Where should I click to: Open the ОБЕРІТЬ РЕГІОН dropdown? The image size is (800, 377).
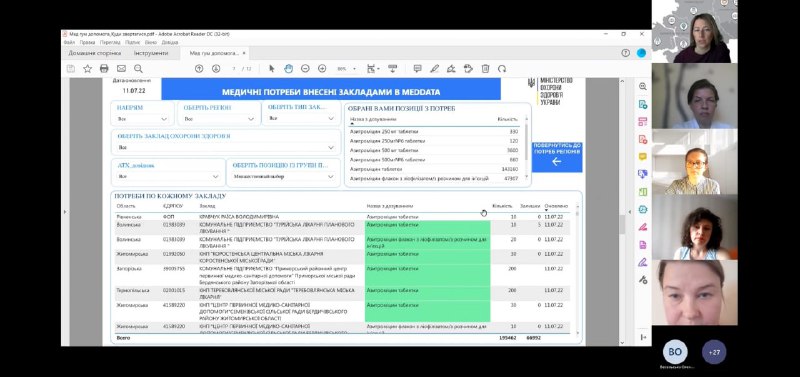(x=219, y=119)
